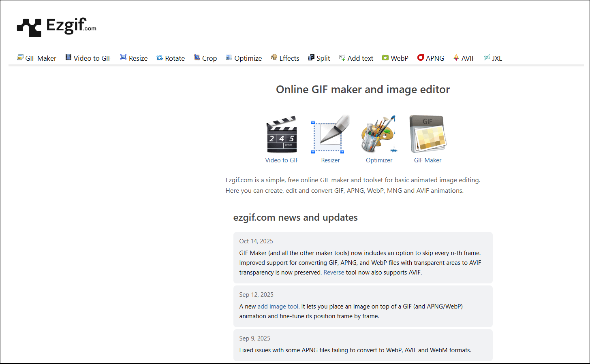Viewport: 590px width, 364px height.
Task: Click the red APNG icon
Action: pyautogui.click(x=421, y=57)
